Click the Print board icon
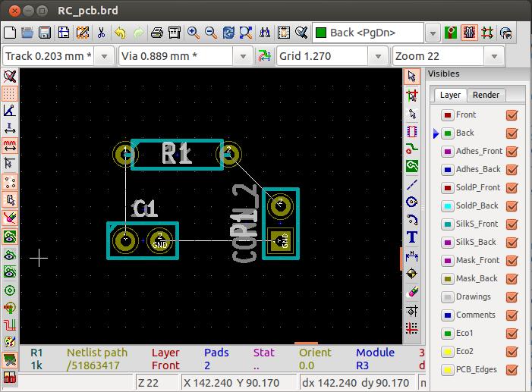532x392 pixels. 156,33
